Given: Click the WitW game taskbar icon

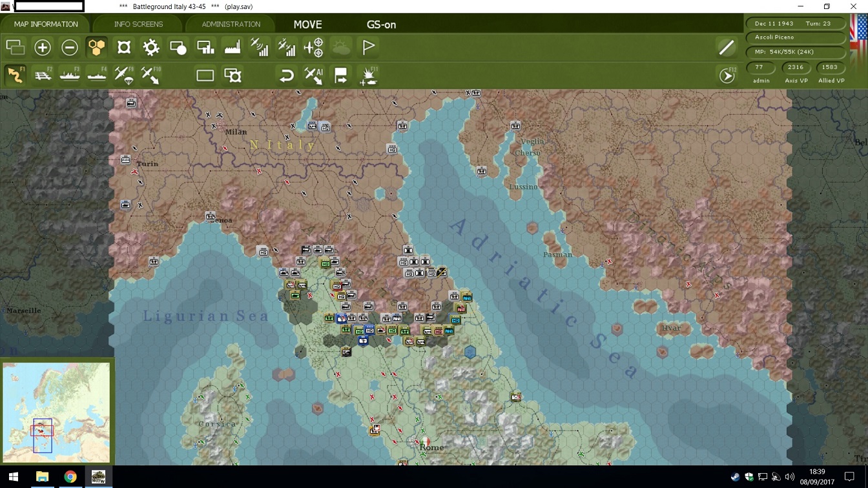Looking at the screenshot, I should pos(98,477).
